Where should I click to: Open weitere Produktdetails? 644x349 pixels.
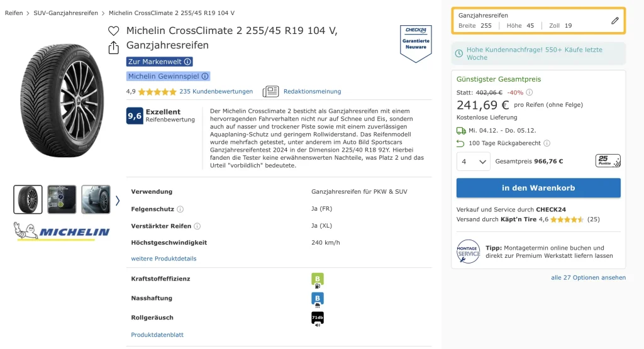point(164,258)
